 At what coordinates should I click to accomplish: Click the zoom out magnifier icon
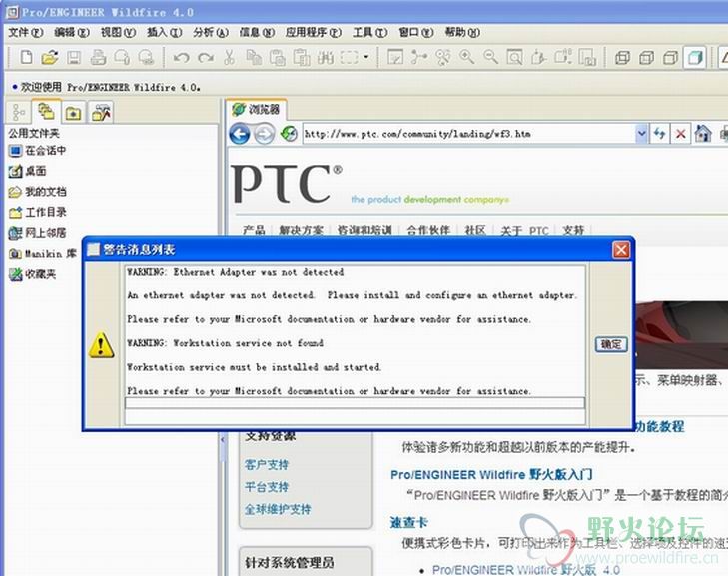(490, 57)
